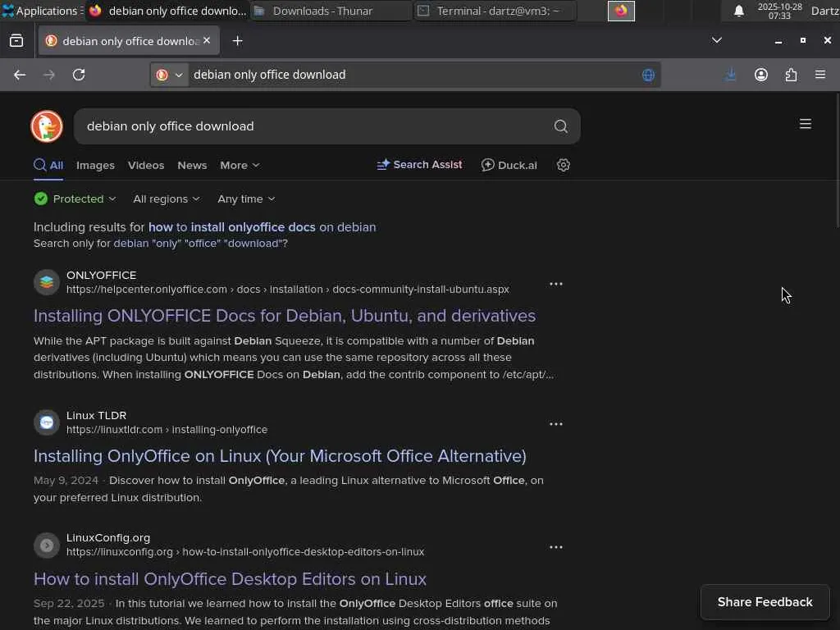Click 'how to install onlyoffice docs on debian' link
840x630 pixels.
(x=262, y=227)
